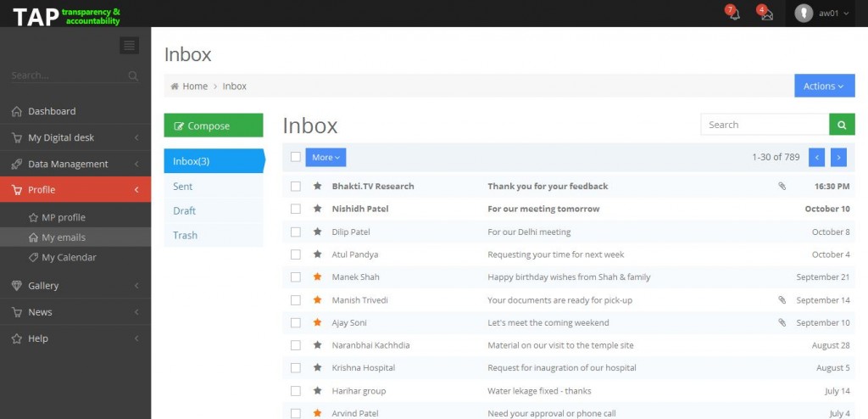Open the messages envelope with 4 alerts
The image size is (868, 419).
[765, 13]
